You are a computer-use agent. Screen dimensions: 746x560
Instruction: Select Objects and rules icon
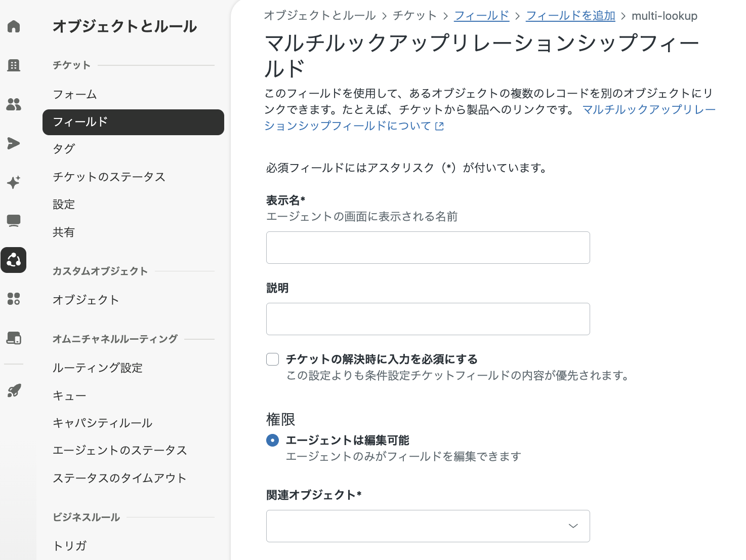(x=14, y=260)
